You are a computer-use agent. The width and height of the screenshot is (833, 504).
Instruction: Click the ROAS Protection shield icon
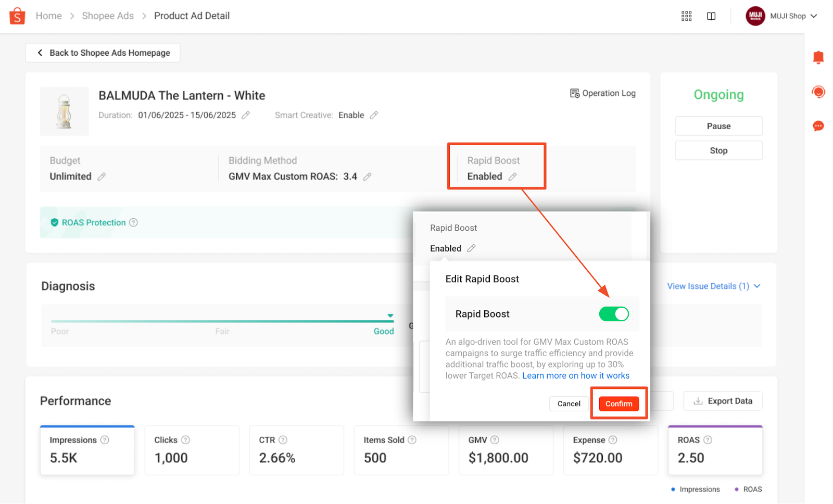click(x=54, y=222)
